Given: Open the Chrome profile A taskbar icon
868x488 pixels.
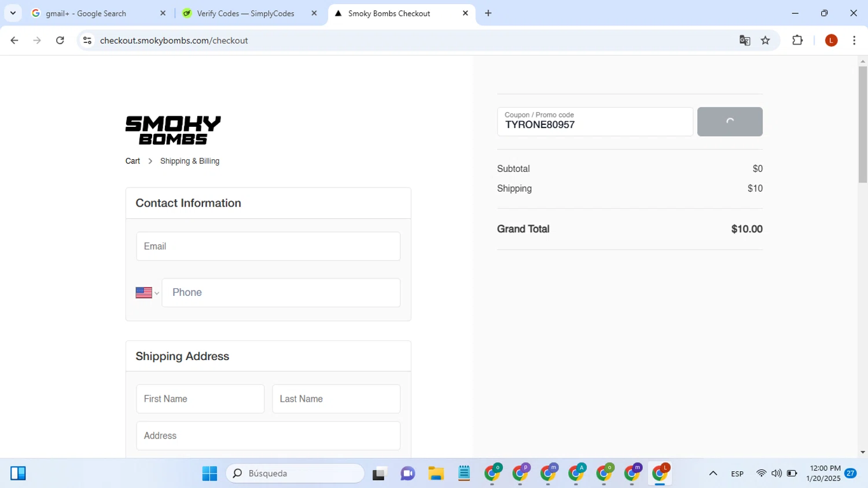Looking at the screenshot, I should point(577,474).
